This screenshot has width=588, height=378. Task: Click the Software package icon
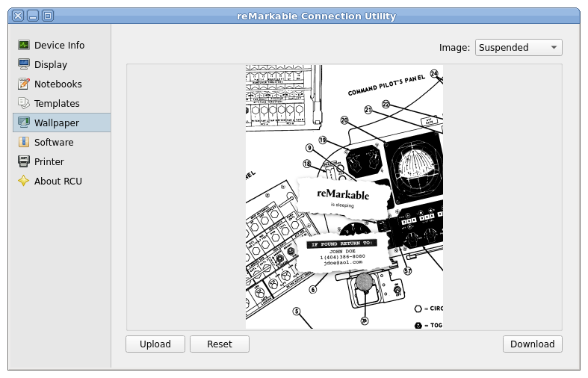(24, 142)
